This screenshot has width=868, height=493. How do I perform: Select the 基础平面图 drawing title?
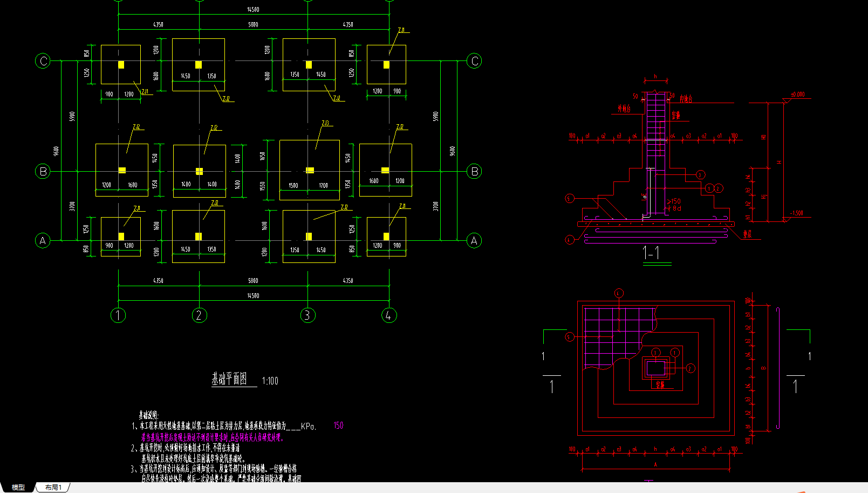click(x=229, y=379)
